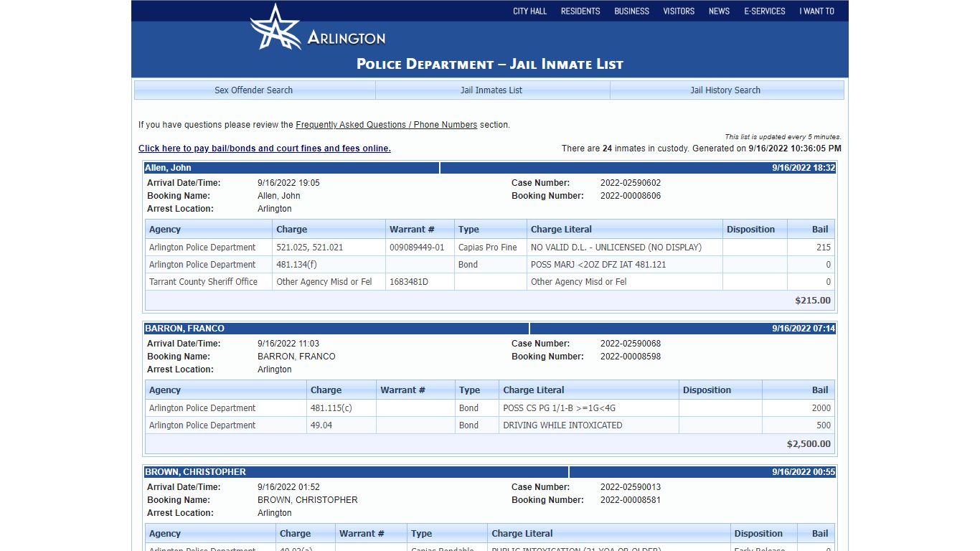Click the Arlington star logo
Image resolution: width=980 pixels, height=551 pixels.
click(275, 27)
